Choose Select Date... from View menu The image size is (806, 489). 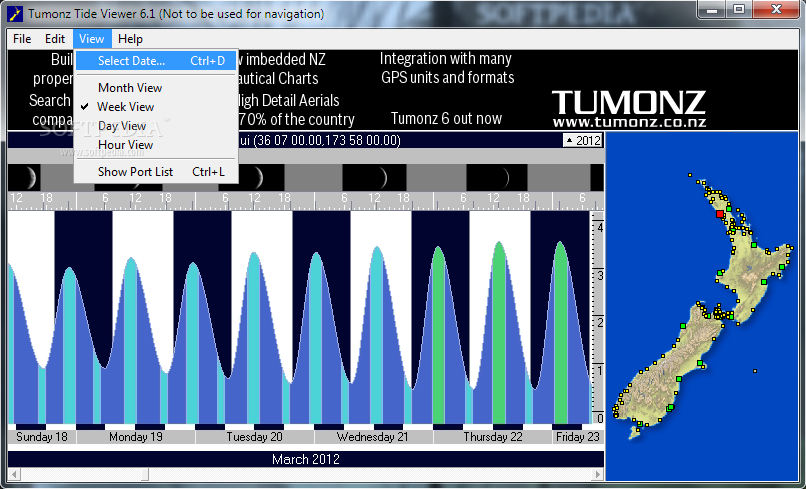pos(156,61)
